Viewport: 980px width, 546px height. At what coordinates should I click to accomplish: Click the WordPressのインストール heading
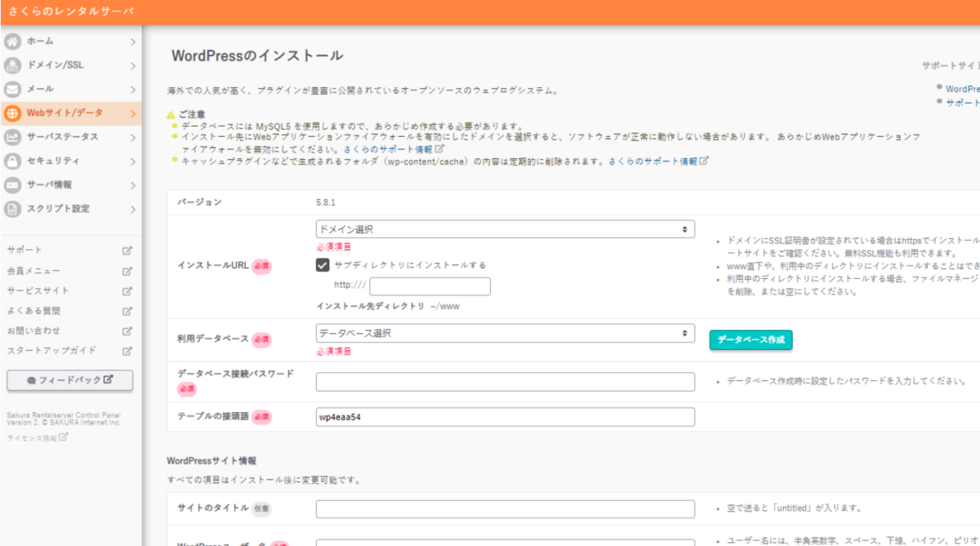[x=257, y=55]
